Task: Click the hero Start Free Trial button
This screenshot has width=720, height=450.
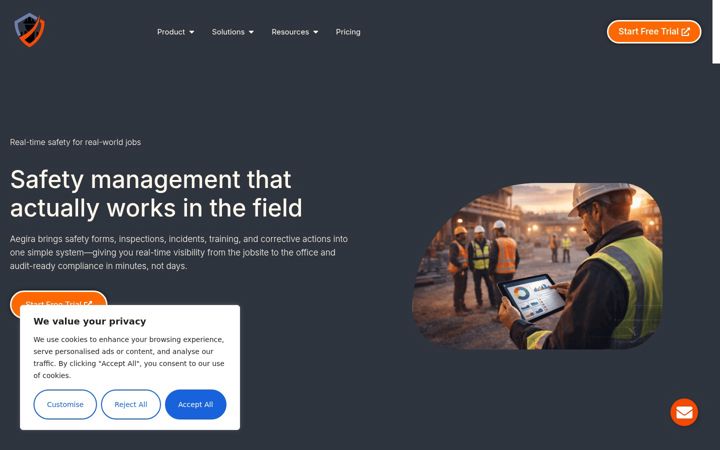Action: [x=59, y=298]
